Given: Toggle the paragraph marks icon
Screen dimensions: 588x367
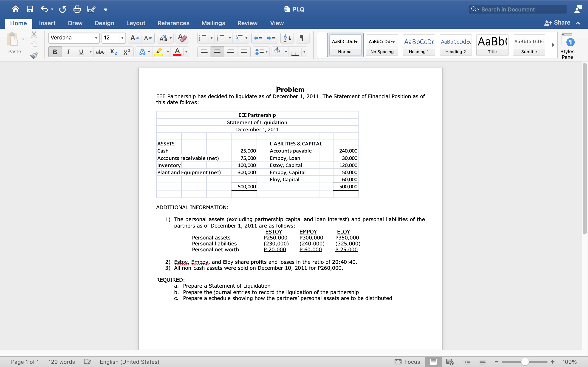Looking at the screenshot, I should pyautogui.click(x=302, y=38).
